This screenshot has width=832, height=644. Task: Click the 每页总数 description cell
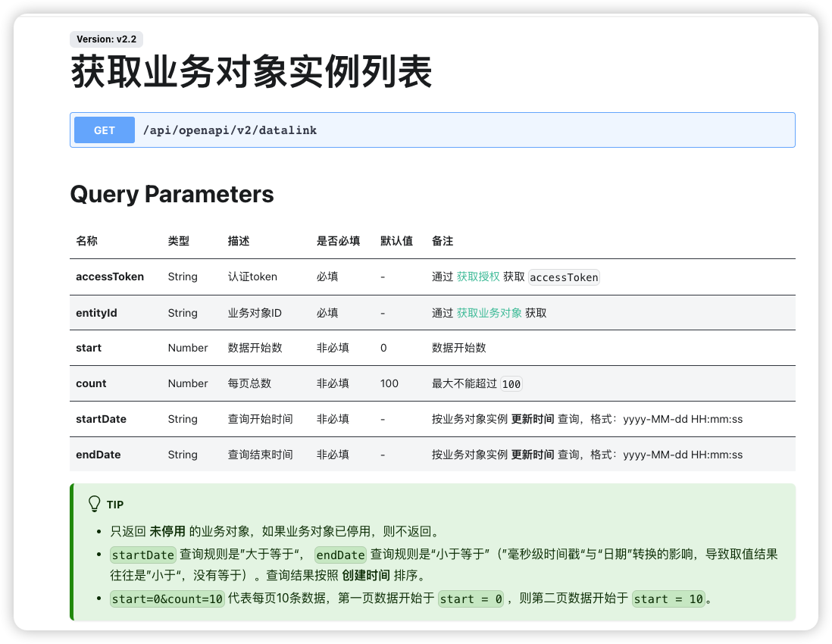249,383
